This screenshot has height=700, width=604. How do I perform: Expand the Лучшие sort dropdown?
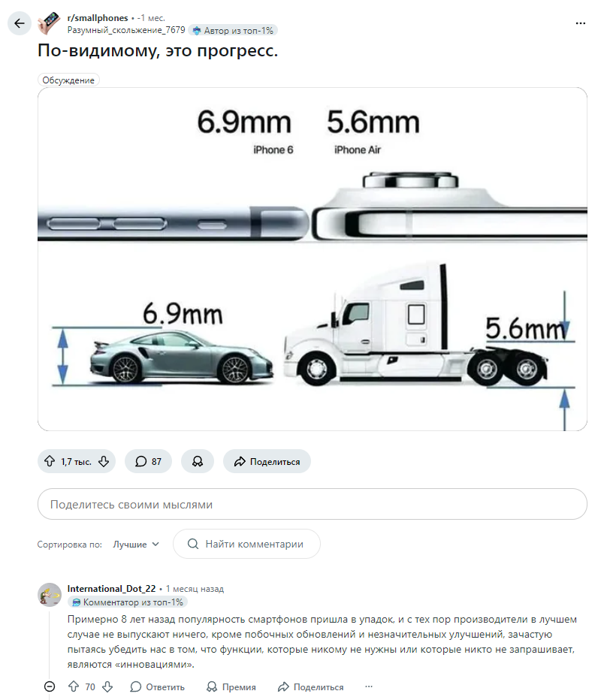136,545
